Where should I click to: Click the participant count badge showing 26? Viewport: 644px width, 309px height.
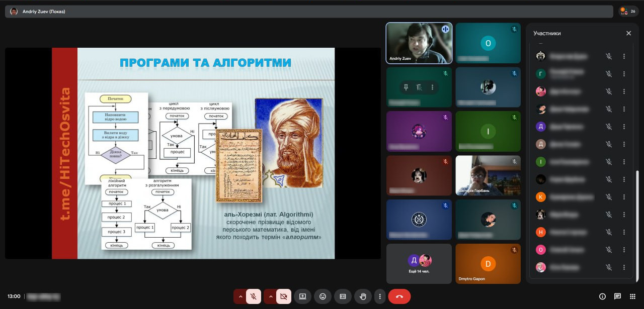coord(628,11)
